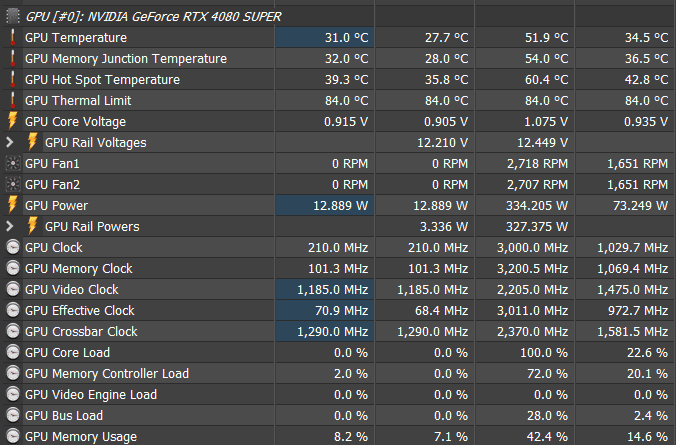Click the gauge icon beside GPU Bus Load
The height and width of the screenshot is (445, 676).
pos(13,416)
